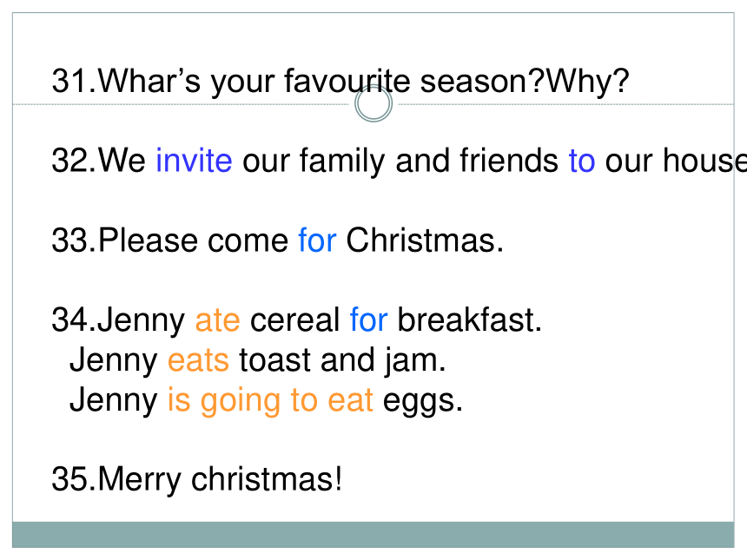This screenshot has width=747, height=560.
Task: Click the number '32.' label
Action: [74, 161]
